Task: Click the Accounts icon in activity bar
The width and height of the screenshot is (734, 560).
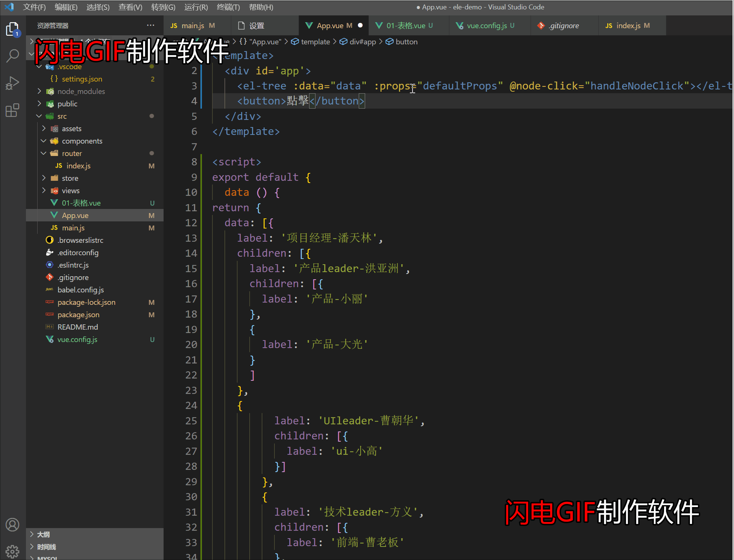Action: click(x=12, y=525)
